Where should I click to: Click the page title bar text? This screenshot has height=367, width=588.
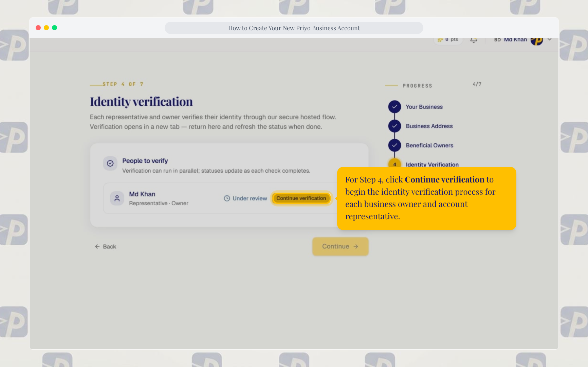coord(294,28)
